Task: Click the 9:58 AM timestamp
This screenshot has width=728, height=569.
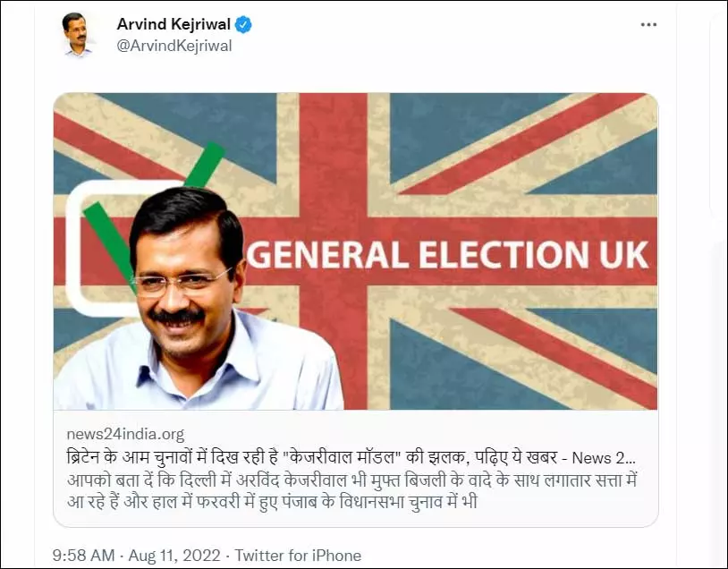Action: [83, 556]
